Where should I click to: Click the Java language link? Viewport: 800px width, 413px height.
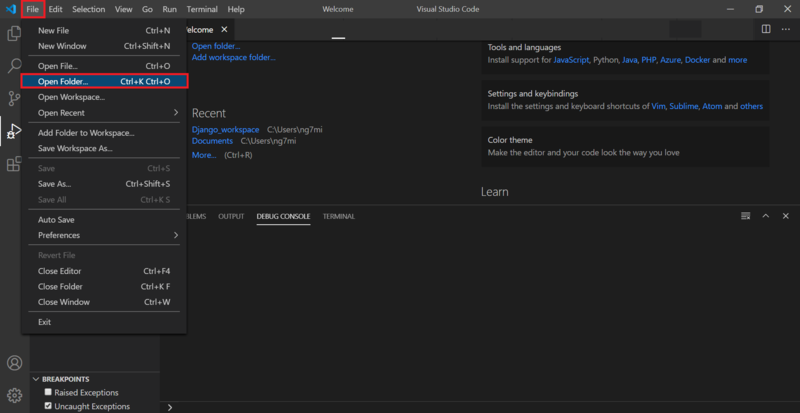[630, 60]
